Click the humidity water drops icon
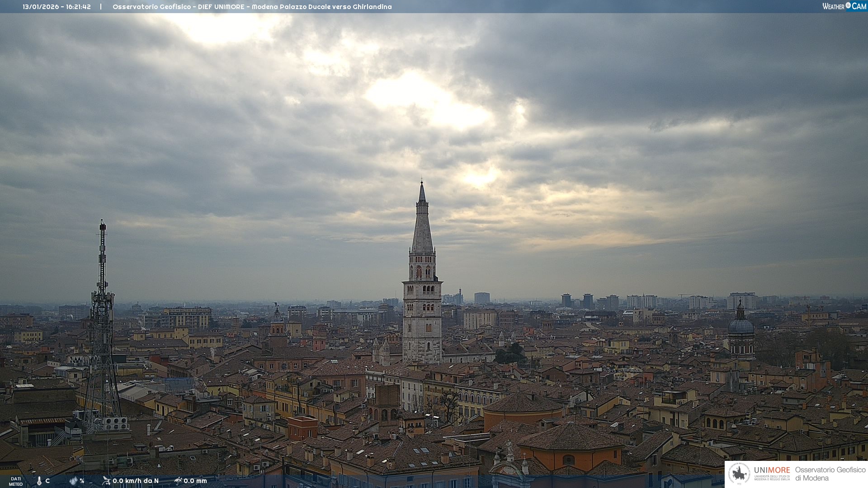The height and width of the screenshot is (488, 868). click(x=73, y=481)
